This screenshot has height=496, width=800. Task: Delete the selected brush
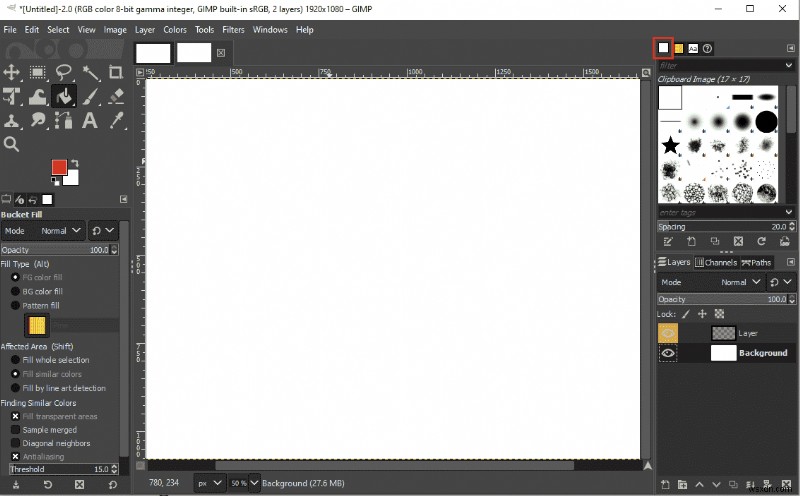pos(738,241)
